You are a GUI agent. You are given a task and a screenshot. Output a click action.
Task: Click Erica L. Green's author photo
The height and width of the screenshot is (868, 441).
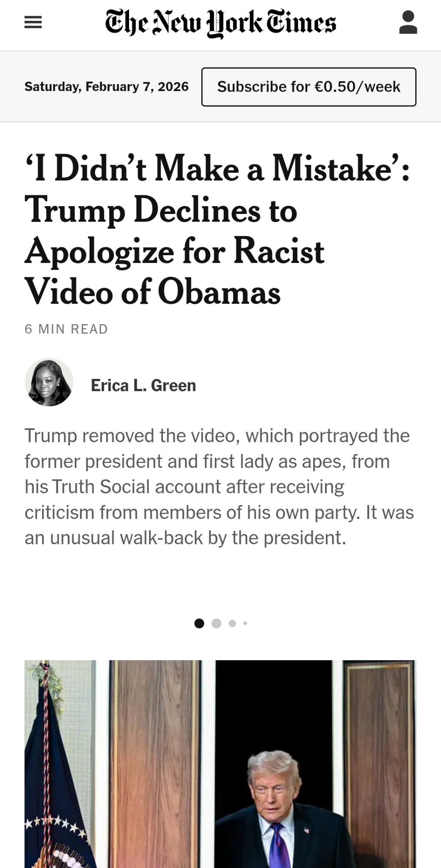point(49,382)
